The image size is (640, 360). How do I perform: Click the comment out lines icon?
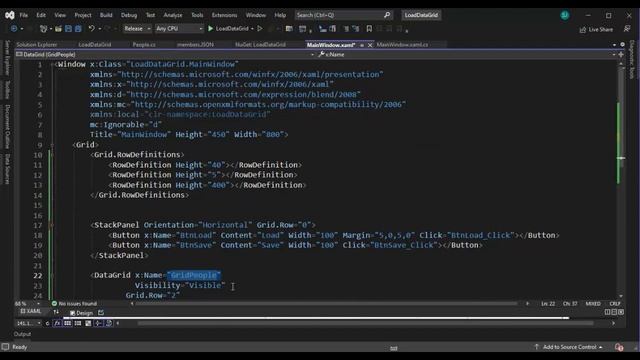[346, 29]
